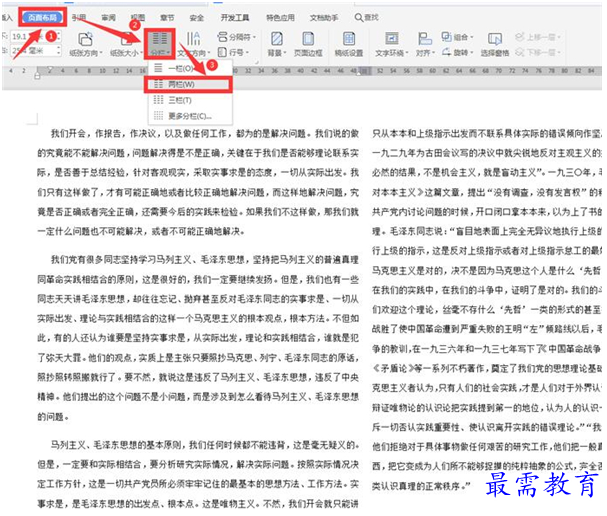The image size is (607, 516).
Task: Choose 一栏(O) single column option
Action: 189,69
